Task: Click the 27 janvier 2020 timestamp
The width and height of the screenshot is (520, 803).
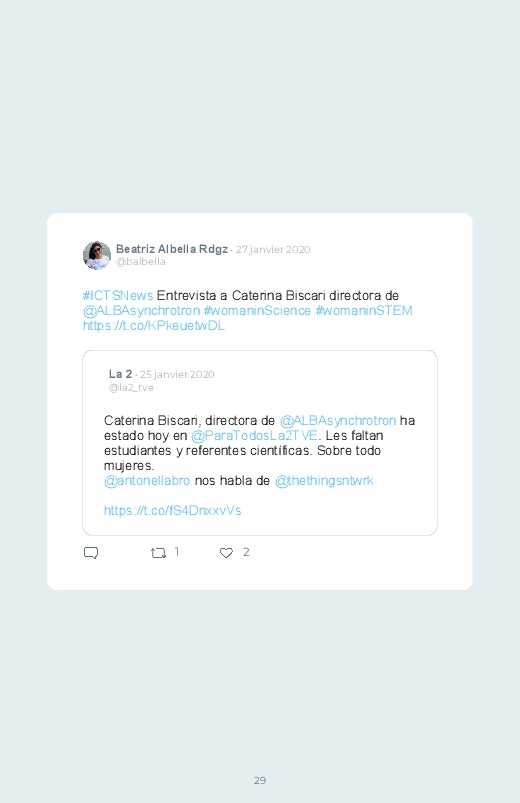Action: pos(273,249)
